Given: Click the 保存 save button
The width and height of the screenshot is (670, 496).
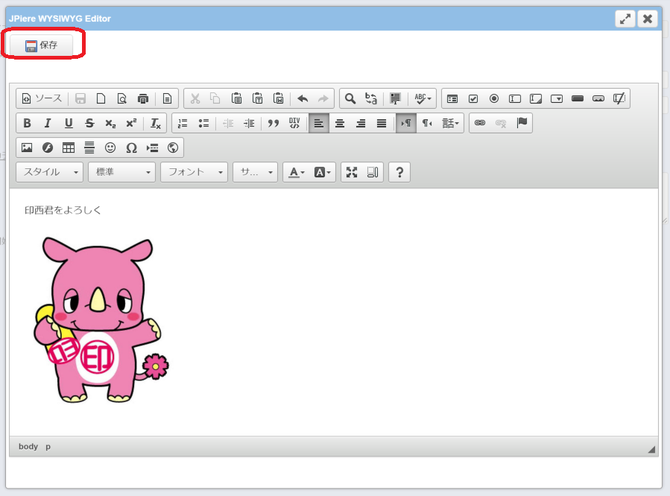Looking at the screenshot, I should click(x=41, y=45).
